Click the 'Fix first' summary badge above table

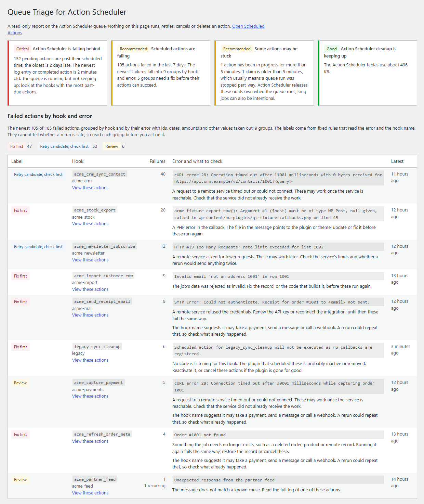(17, 146)
